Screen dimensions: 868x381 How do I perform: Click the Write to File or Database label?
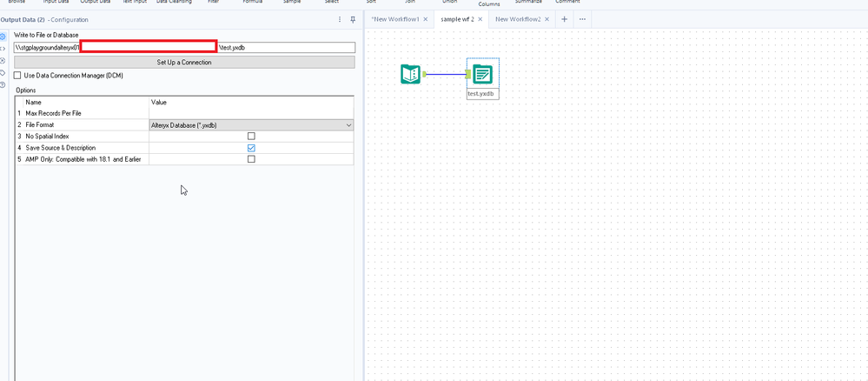(46, 36)
